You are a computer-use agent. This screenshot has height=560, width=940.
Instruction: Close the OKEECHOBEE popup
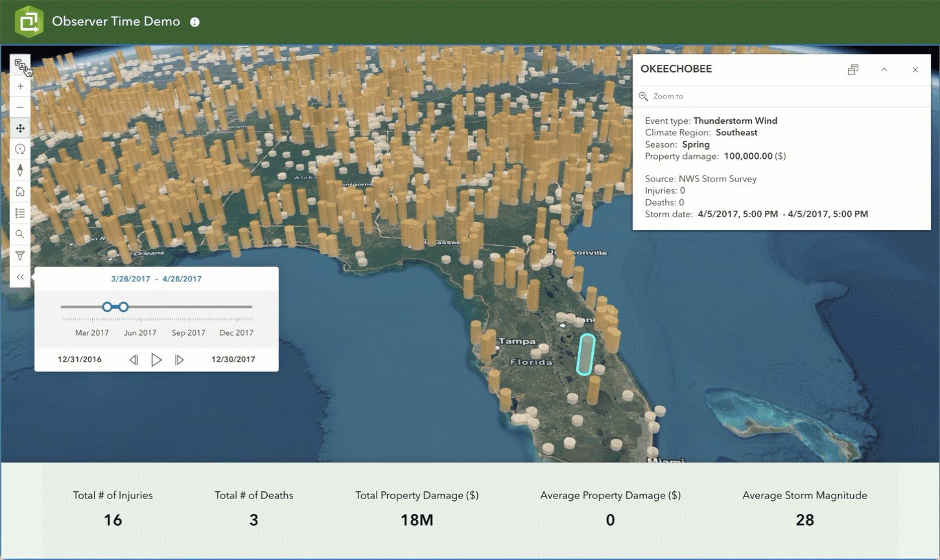coord(915,69)
